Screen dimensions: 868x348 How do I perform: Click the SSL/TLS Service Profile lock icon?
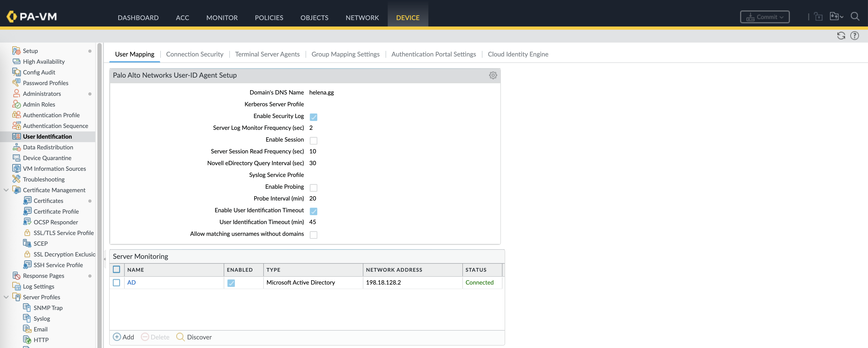tap(27, 233)
